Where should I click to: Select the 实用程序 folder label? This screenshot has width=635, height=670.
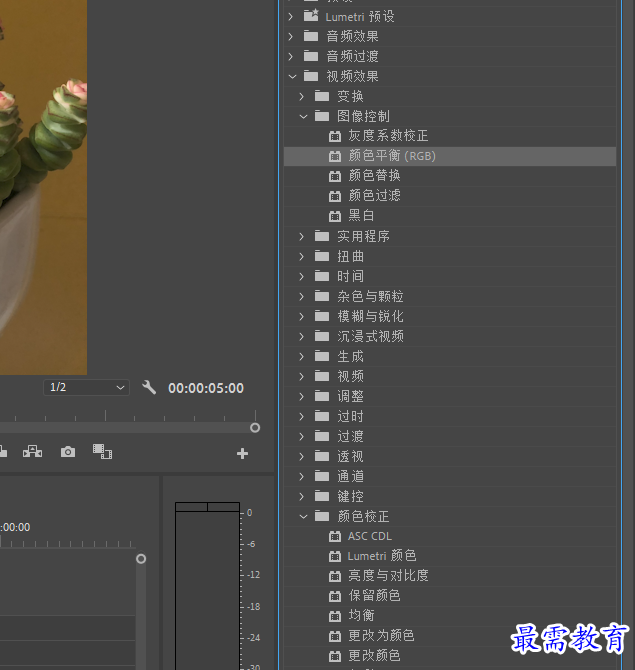point(363,236)
